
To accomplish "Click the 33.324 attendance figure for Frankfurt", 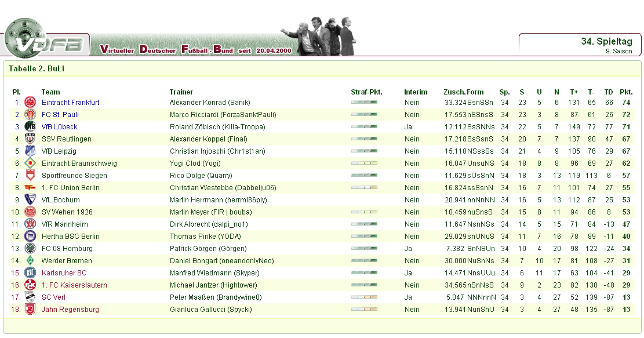I will [456, 103].
